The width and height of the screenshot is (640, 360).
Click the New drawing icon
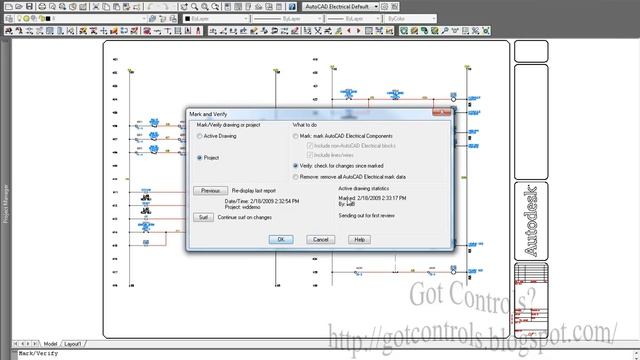pyautogui.click(x=9, y=7)
